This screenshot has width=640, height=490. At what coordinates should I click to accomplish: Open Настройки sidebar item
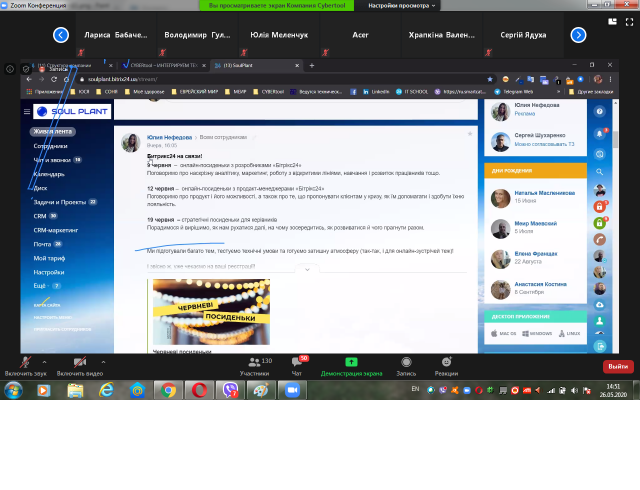pos(49,272)
